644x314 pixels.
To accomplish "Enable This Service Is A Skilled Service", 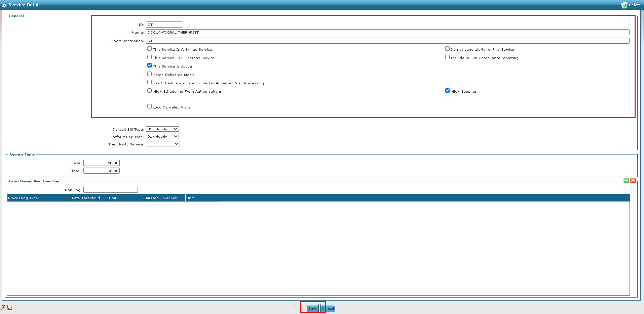I will tap(149, 49).
